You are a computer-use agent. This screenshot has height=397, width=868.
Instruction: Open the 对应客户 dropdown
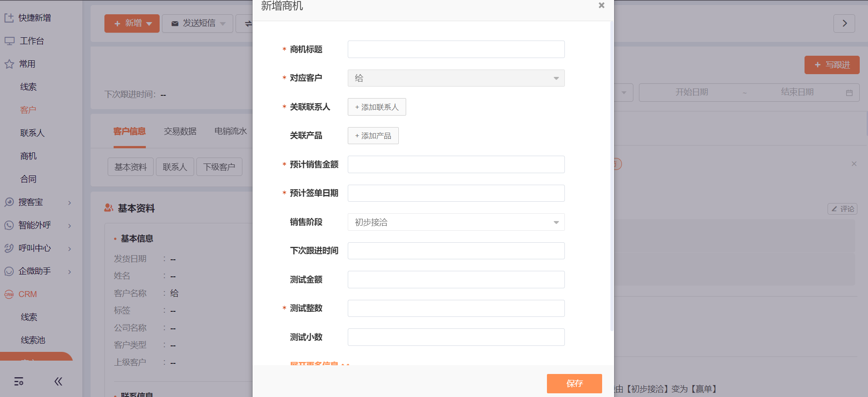coord(456,78)
